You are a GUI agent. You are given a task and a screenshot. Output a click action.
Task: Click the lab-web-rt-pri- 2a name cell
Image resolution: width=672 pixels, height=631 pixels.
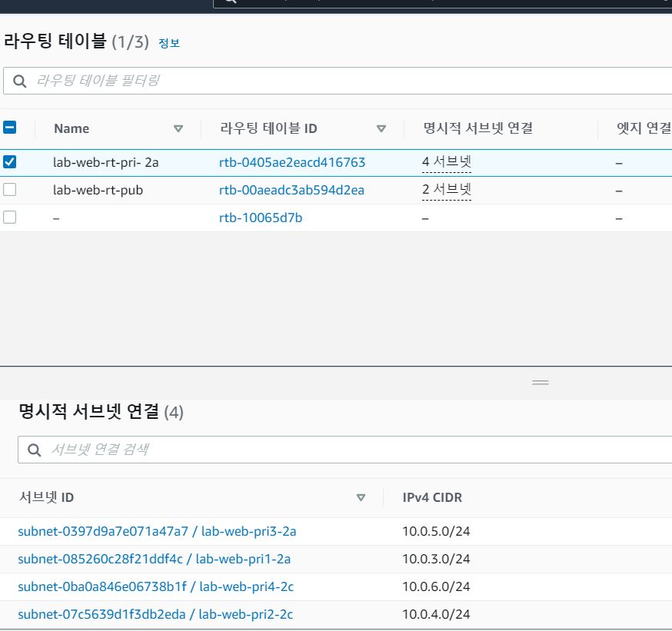coord(106,162)
